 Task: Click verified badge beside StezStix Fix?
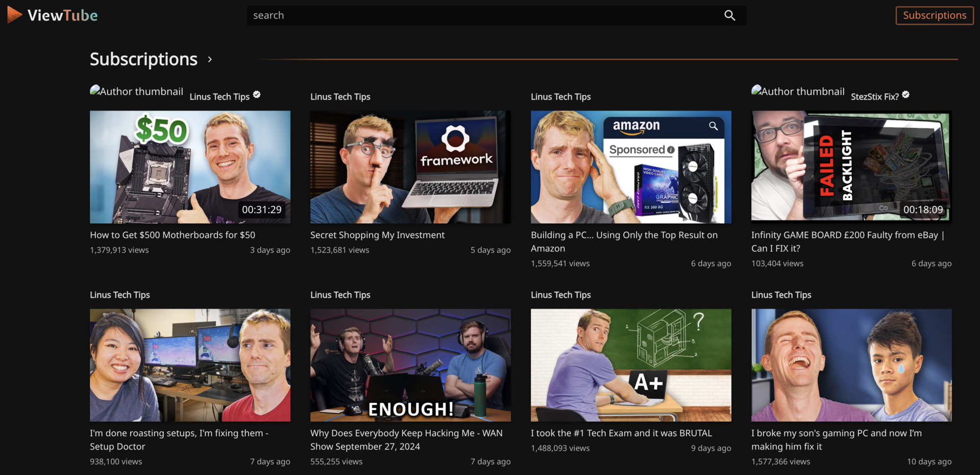point(905,94)
